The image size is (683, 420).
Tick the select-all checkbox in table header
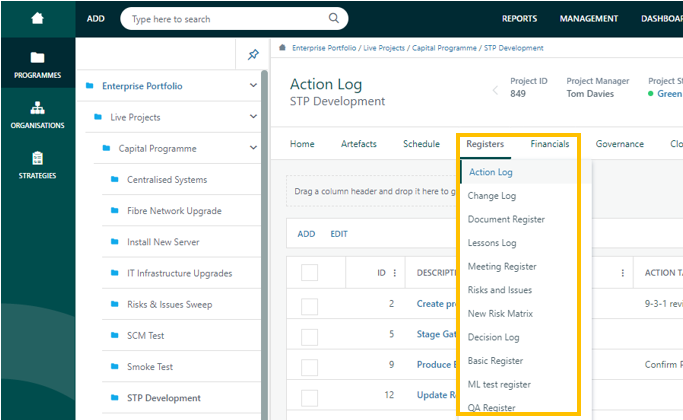309,273
